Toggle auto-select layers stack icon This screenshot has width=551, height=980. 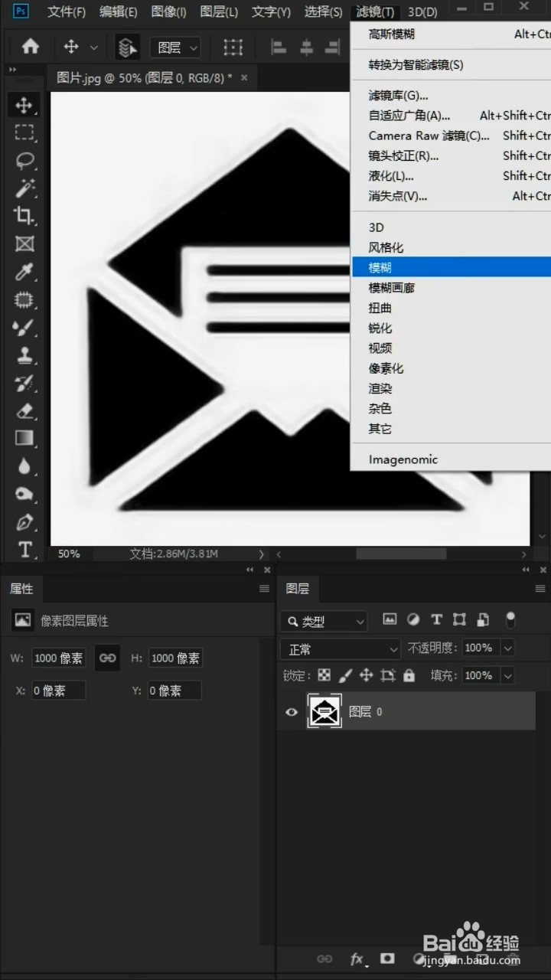coord(127,47)
